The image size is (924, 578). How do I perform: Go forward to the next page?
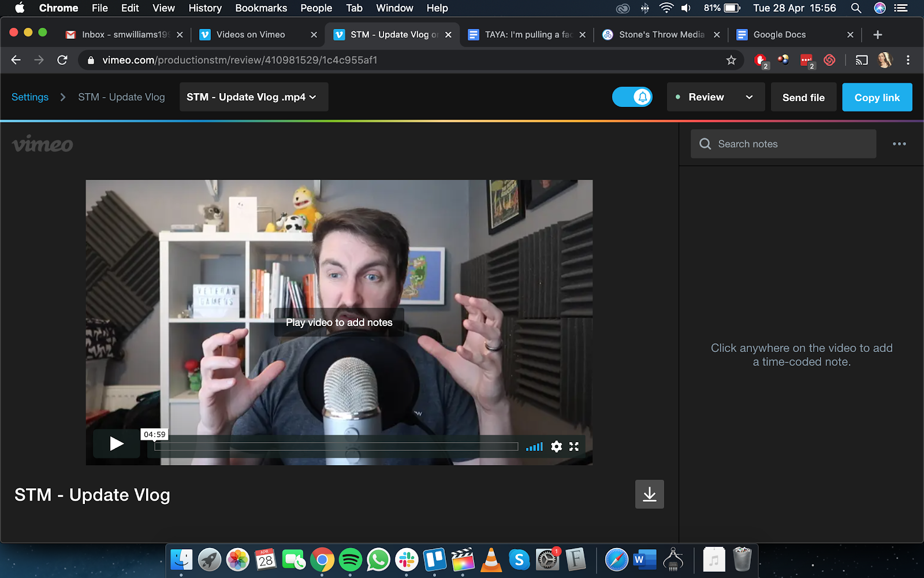click(x=39, y=60)
